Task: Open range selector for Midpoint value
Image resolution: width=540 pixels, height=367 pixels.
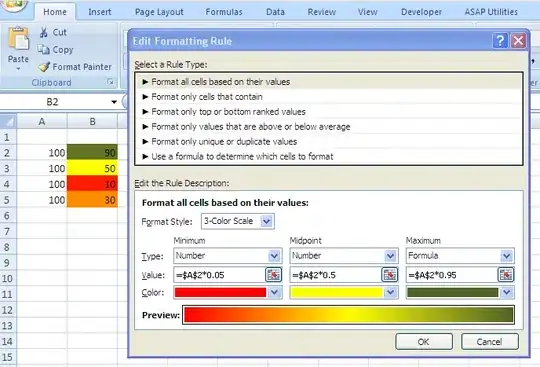Action: (x=390, y=275)
